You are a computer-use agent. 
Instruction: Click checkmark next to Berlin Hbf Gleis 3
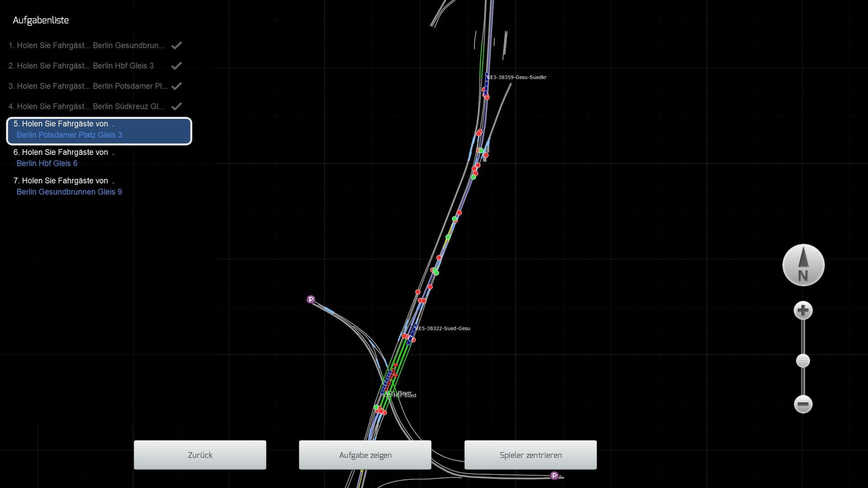pos(176,66)
